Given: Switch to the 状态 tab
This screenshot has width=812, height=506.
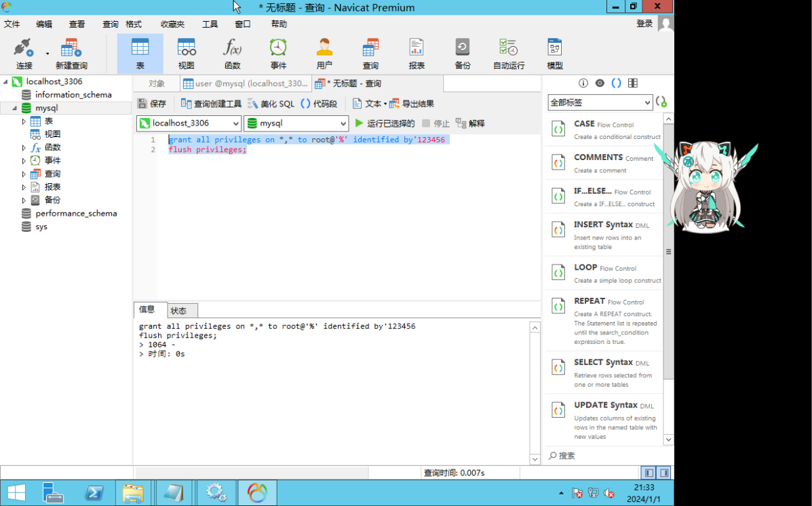Looking at the screenshot, I should pos(181,310).
